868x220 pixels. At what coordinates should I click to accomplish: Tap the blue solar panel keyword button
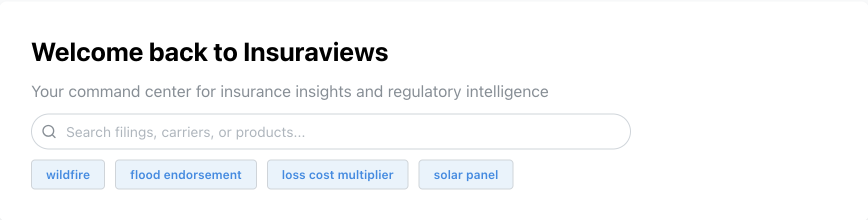pos(465,174)
